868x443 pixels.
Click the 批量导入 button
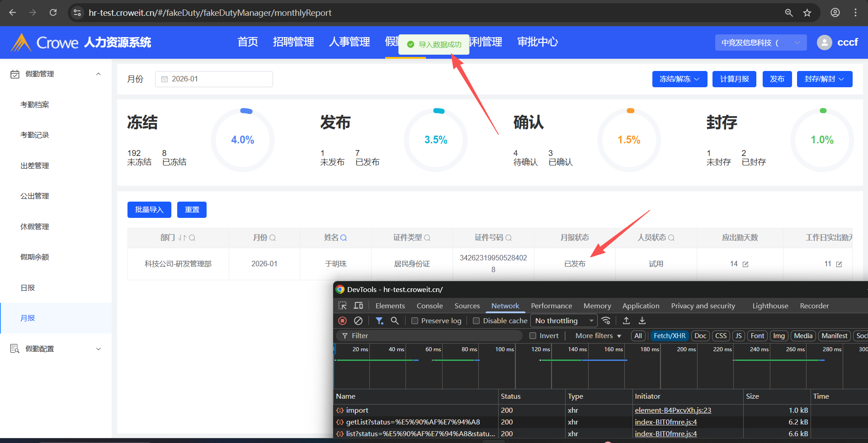pyautogui.click(x=149, y=210)
